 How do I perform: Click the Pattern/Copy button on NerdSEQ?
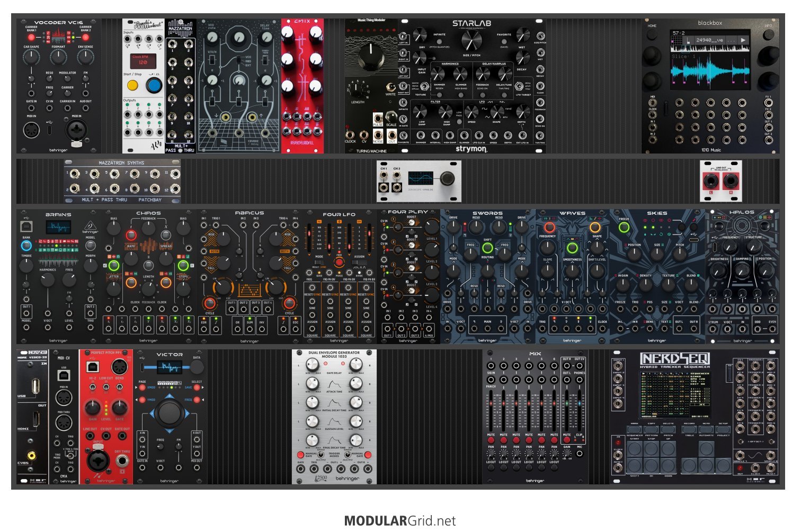point(651,430)
